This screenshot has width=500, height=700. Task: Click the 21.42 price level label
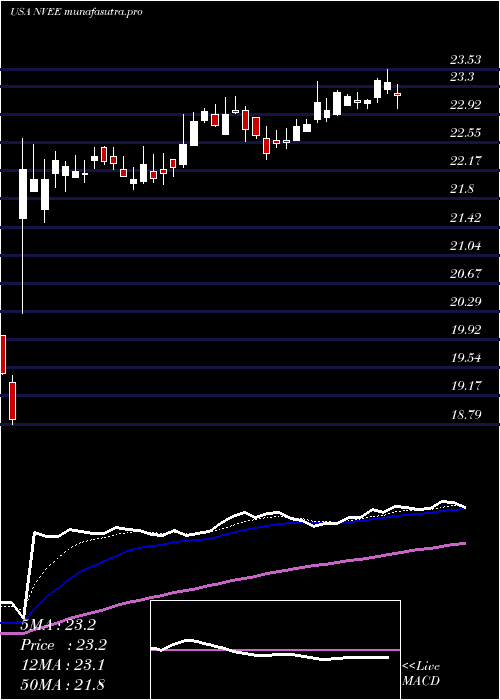click(x=465, y=217)
